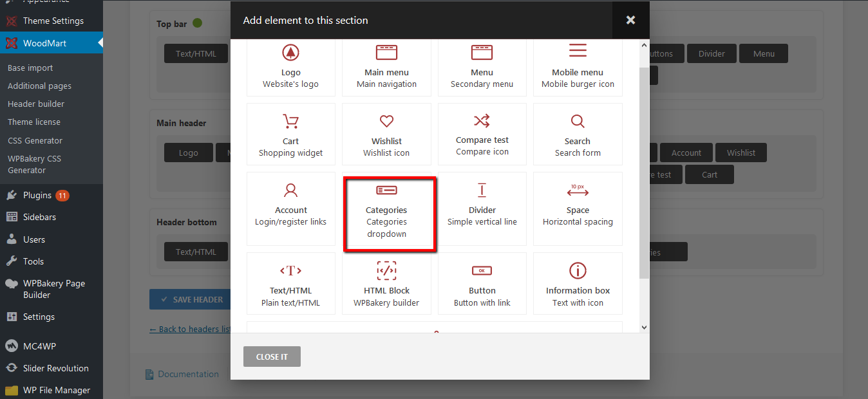The height and width of the screenshot is (399, 868).
Task: Open CSS Generator submenu item
Action: (35, 140)
